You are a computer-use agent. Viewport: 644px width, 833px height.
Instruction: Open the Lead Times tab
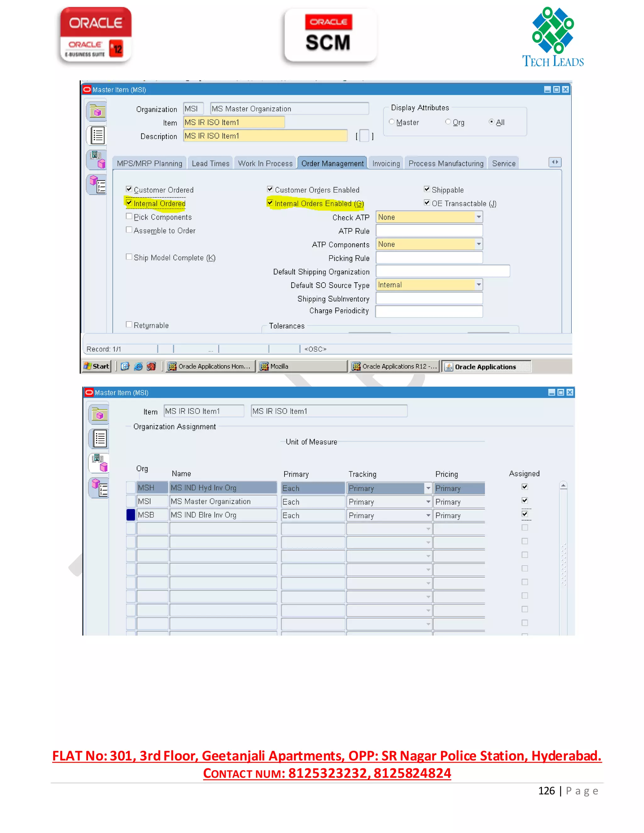[210, 164]
